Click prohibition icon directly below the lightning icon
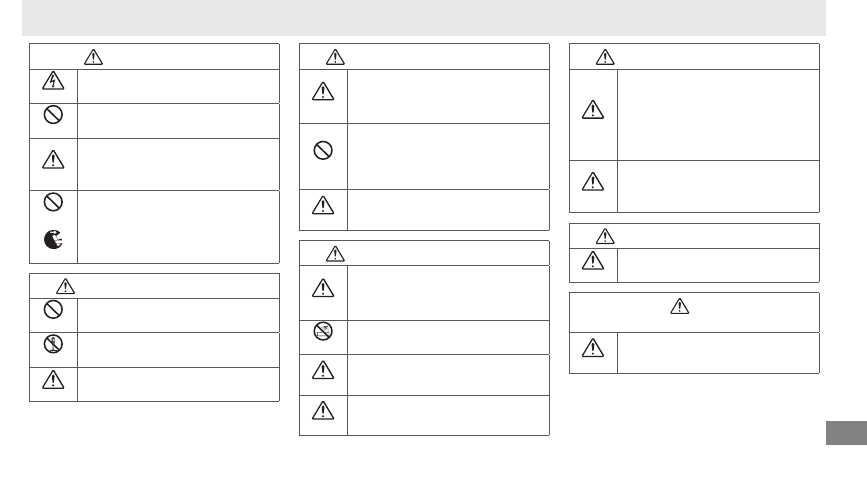 click(x=53, y=115)
